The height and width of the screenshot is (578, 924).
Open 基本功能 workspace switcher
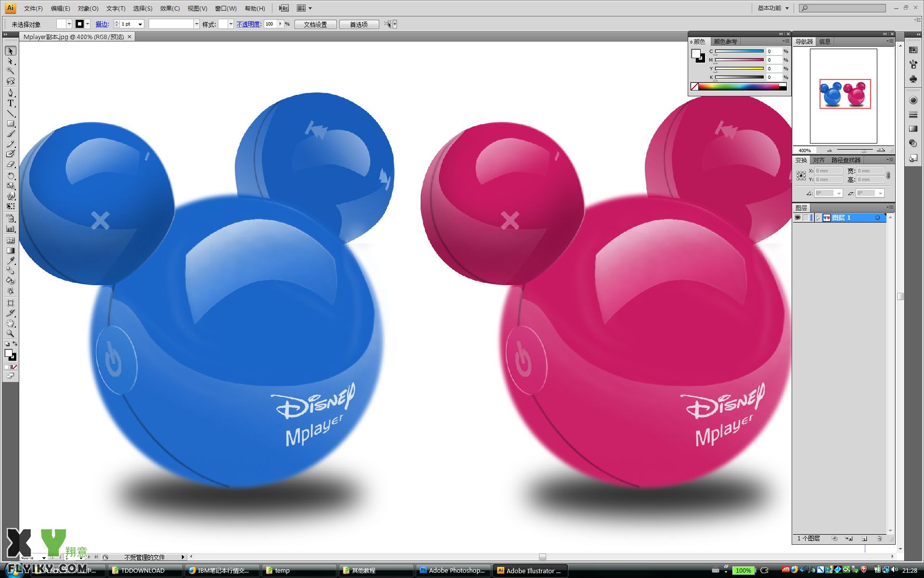pos(773,8)
